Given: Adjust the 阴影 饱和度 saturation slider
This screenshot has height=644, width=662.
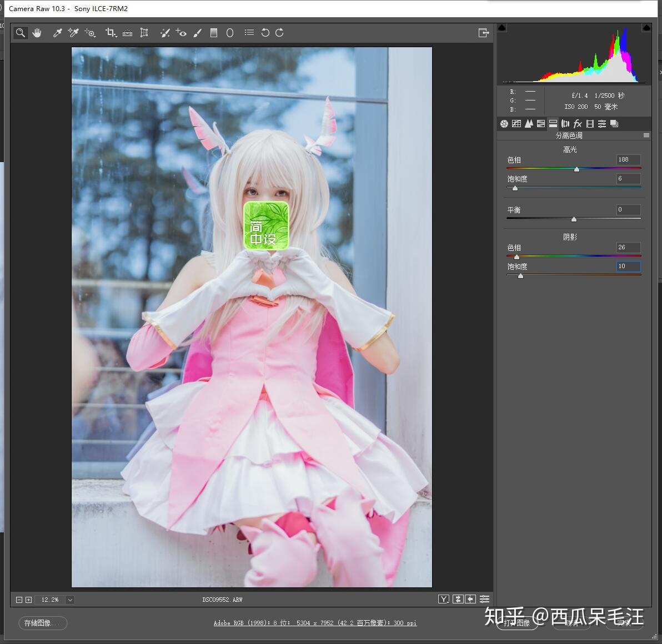Looking at the screenshot, I should 520,275.
